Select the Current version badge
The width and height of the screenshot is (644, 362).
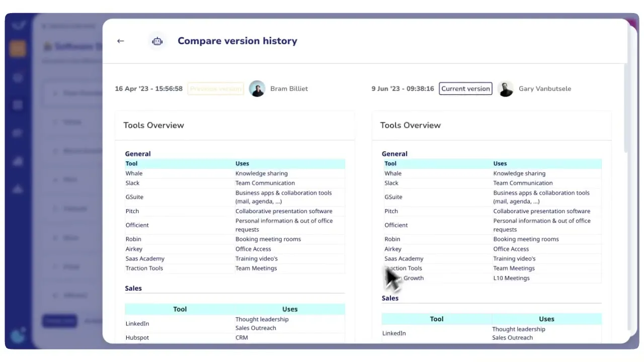[x=465, y=89]
